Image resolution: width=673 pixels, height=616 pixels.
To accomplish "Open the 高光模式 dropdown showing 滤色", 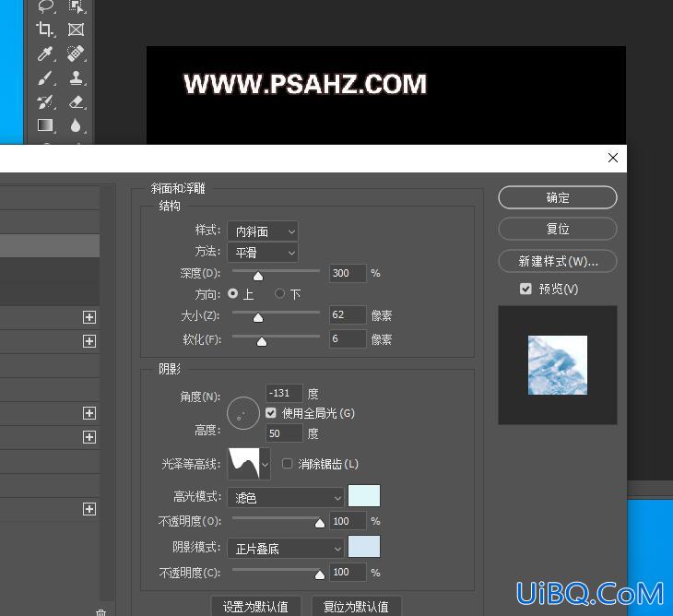I will (286, 498).
